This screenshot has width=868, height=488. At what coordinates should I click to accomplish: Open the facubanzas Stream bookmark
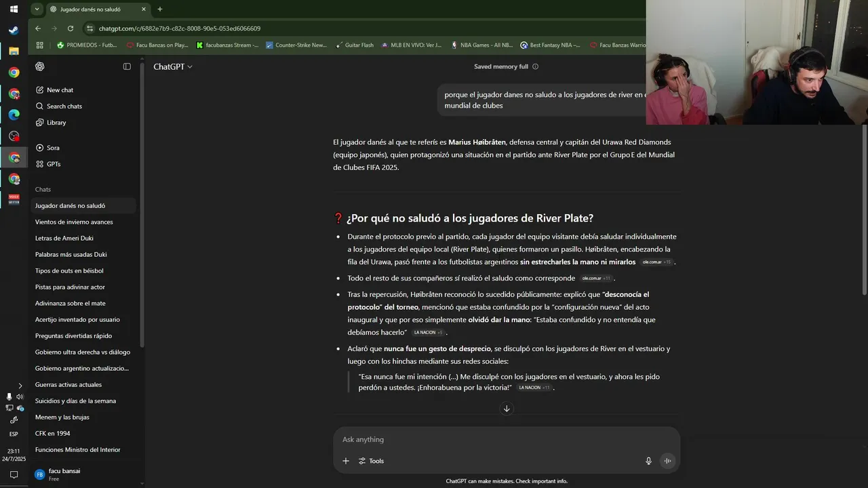pos(227,45)
